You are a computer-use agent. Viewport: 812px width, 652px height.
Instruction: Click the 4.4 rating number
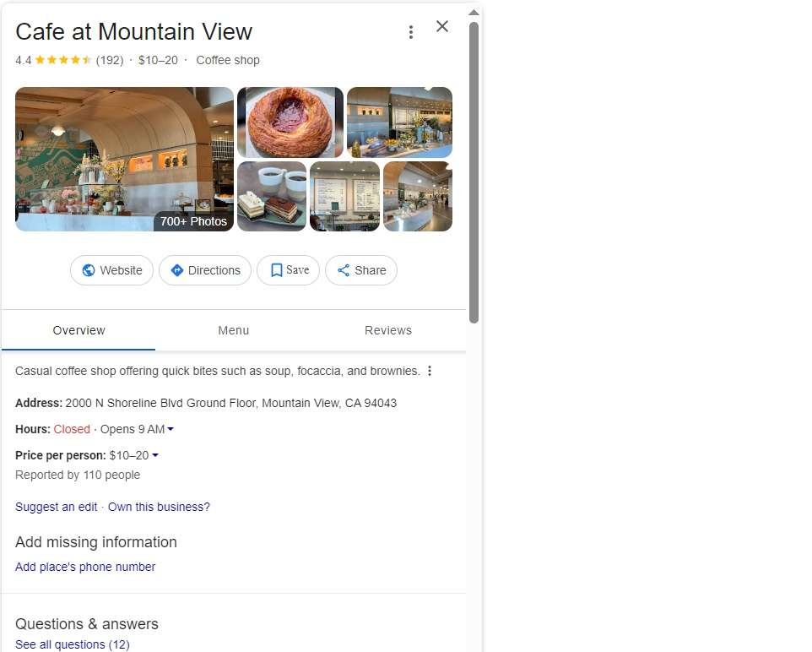24,60
